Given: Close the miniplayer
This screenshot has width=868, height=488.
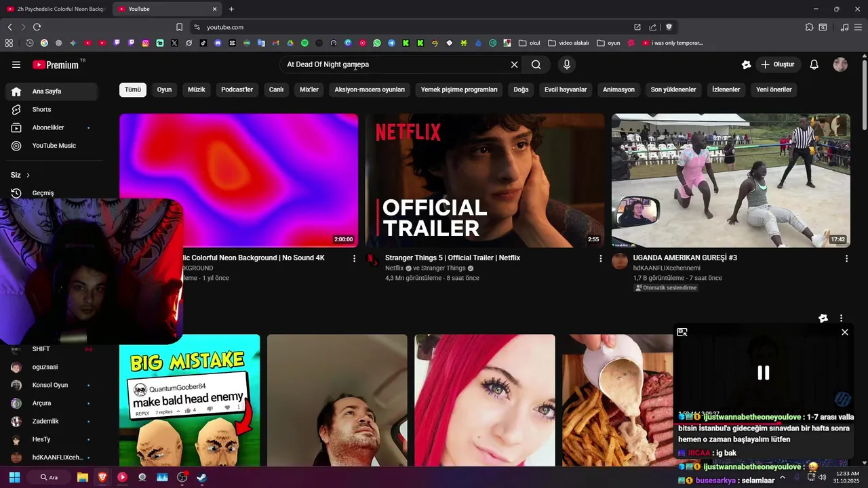Looking at the screenshot, I should [x=844, y=332].
